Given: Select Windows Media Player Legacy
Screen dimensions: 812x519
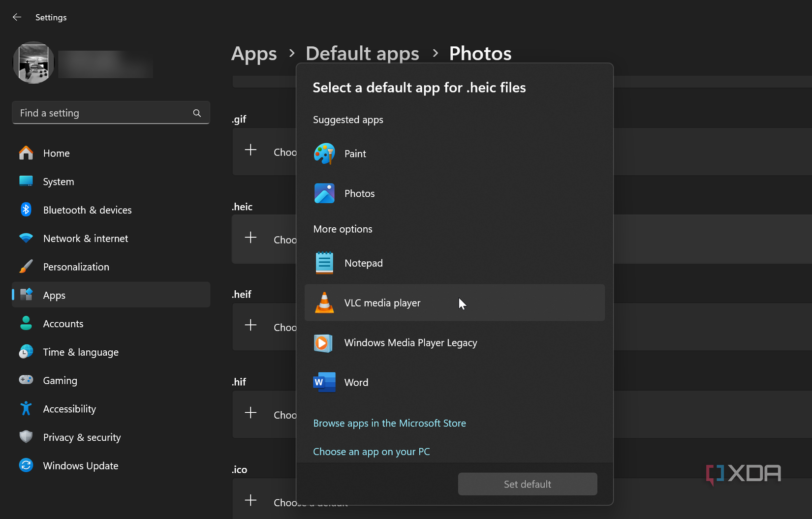Looking at the screenshot, I should click(410, 343).
